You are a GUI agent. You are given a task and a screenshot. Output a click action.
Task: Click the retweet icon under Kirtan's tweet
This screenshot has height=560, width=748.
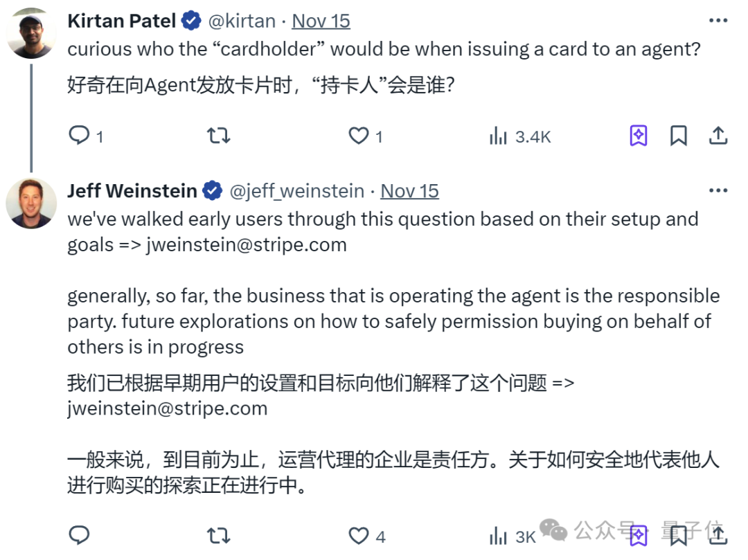(218, 136)
